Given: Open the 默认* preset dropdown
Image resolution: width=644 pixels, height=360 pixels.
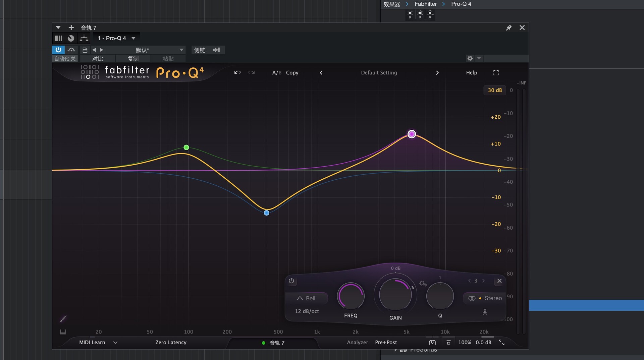Looking at the screenshot, I should [x=146, y=50].
